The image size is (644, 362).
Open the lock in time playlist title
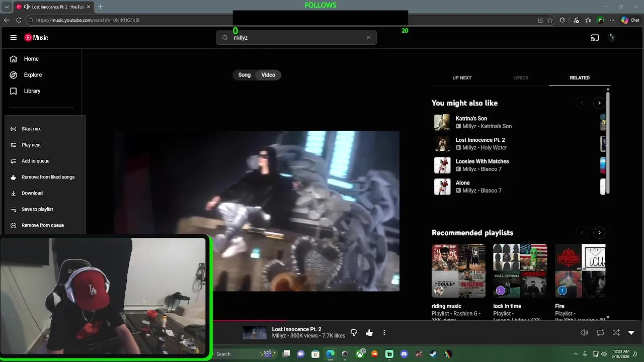point(507,306)
